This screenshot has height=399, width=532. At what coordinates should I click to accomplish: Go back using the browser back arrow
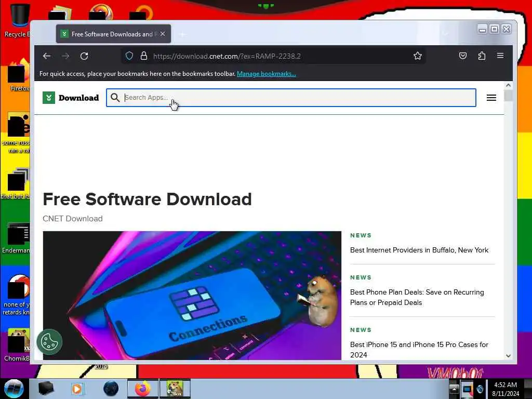(47, 56)
